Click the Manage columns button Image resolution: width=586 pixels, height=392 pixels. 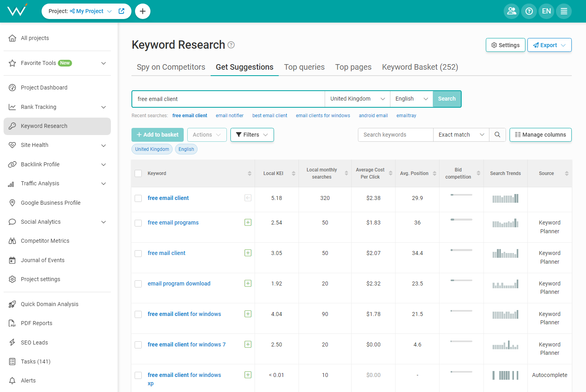click(540, 135)
